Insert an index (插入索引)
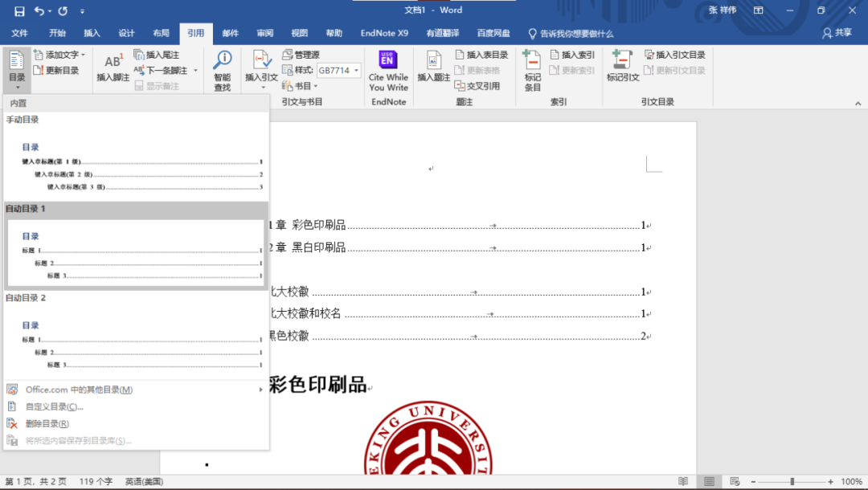This screenshot has width=868, height=490. tap(572, 55)
